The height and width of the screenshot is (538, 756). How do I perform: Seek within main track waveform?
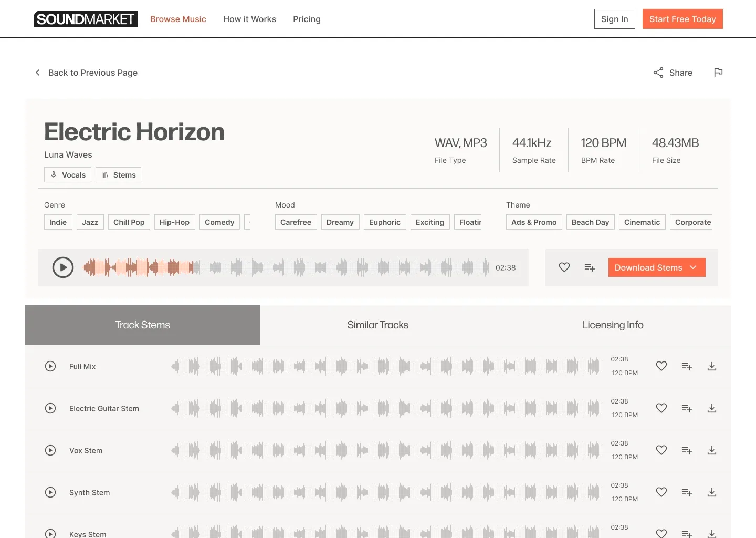click(x=285, y=267)
